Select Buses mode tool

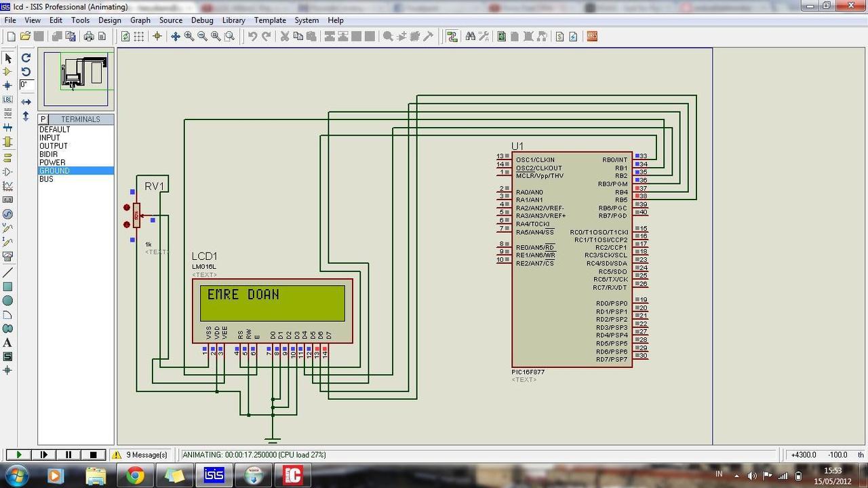(8, 128)
